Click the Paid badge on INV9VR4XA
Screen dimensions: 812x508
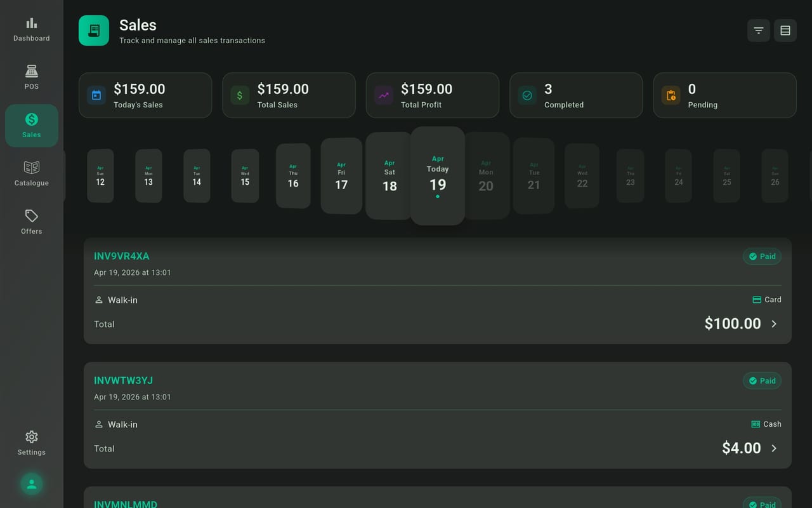point(762,257)
